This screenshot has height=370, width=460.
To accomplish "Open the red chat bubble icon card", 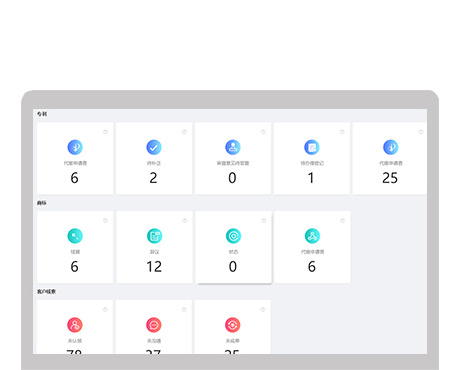I will [154, 325].
